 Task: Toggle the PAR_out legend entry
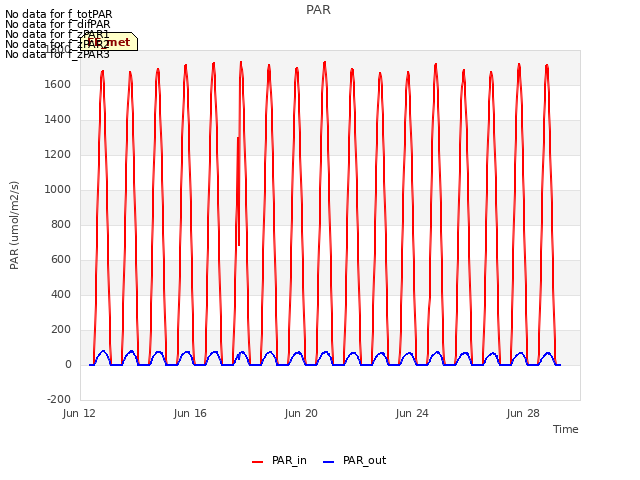click(x=355, y=460)
